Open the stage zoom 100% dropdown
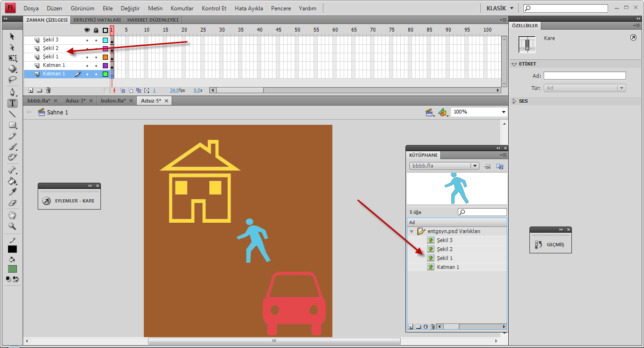This screenshot has height=348, width=644. pyautogui.click(x=504, y=112)
